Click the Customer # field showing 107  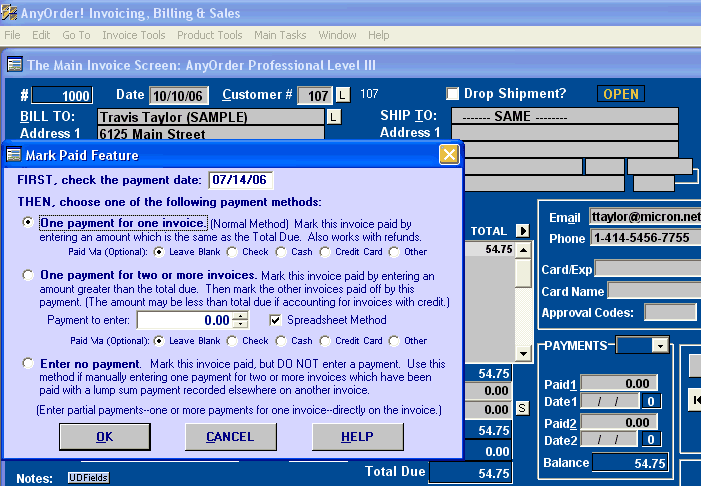point(315,95)
